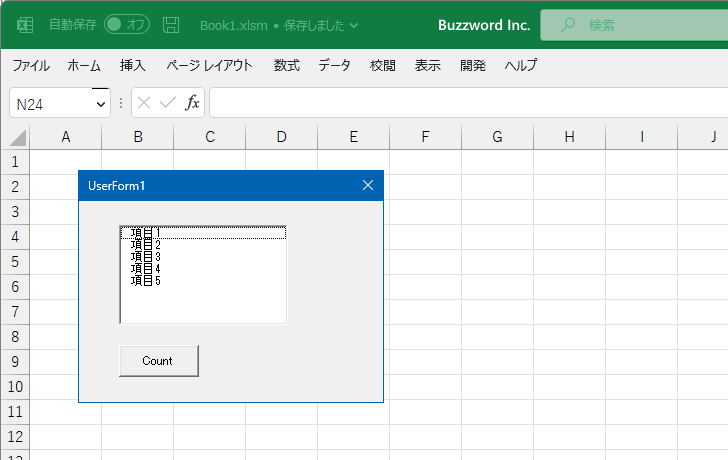Screen dimensions: 728x460
Task: Select column G header
Action: coord(497,137)
